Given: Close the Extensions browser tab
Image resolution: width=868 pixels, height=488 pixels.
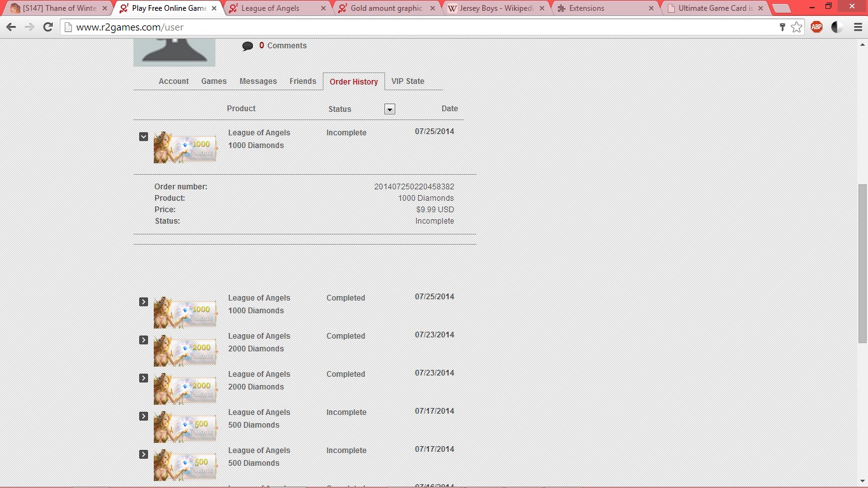Looking at the screenshot, I should point(651,8).
